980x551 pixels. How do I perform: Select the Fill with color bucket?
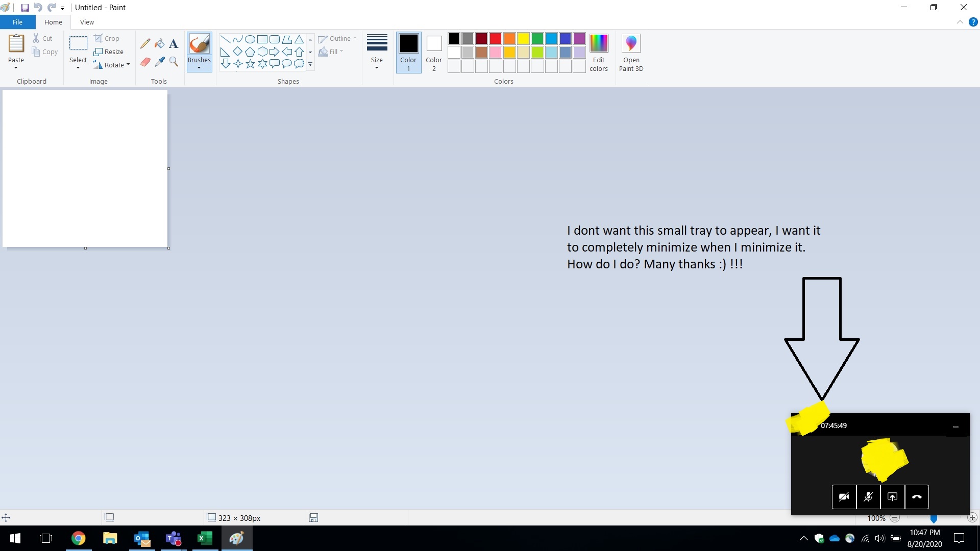point(160,43)
